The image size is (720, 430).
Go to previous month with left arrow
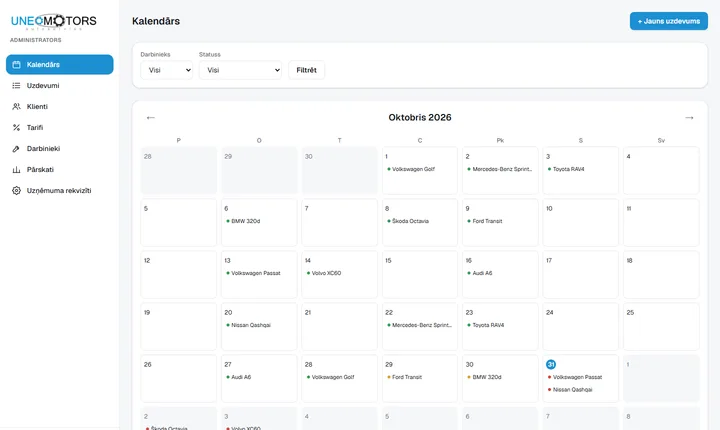(x=151, y=118)
